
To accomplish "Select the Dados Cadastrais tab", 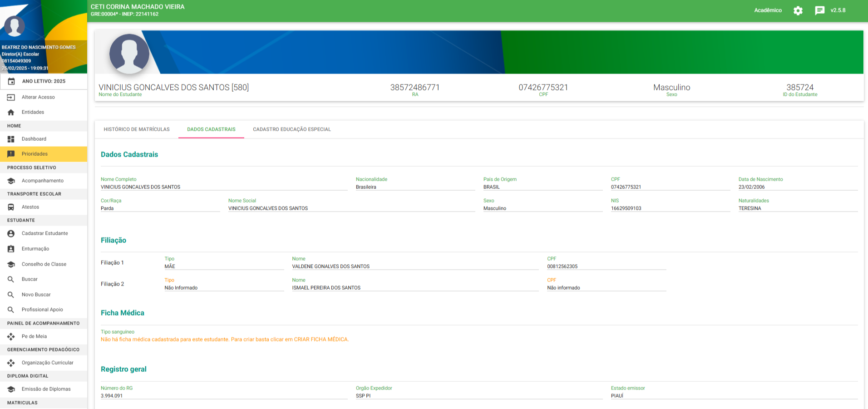I will click(x=211, y=129).
